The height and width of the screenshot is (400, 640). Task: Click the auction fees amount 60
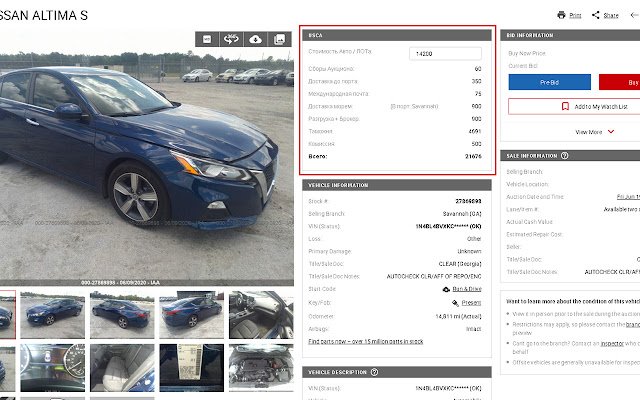pos(478,69)
